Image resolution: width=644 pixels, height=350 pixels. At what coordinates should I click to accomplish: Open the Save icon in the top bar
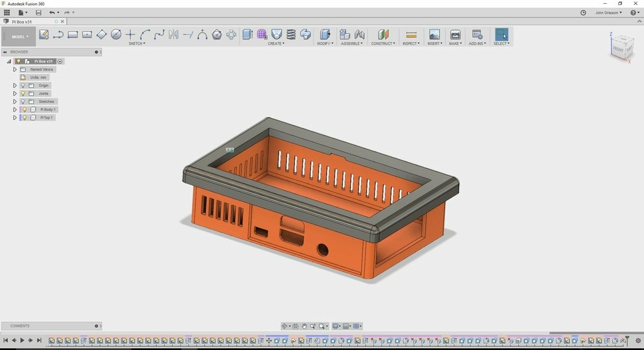(x=38, y=13)
